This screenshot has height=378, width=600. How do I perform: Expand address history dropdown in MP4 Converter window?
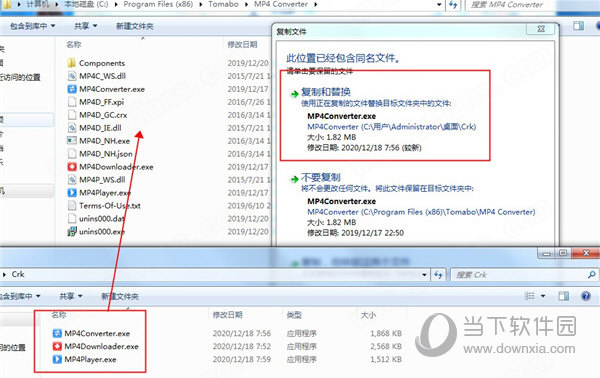click(x=439, y=5)
